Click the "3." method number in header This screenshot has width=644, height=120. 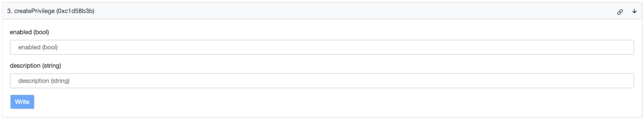click(x=10, y=11)
